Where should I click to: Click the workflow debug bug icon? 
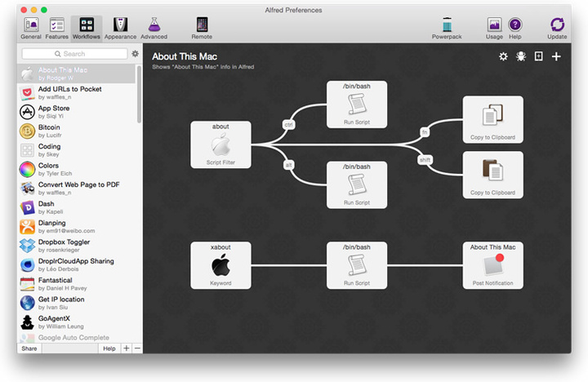(x=520, y=56)
